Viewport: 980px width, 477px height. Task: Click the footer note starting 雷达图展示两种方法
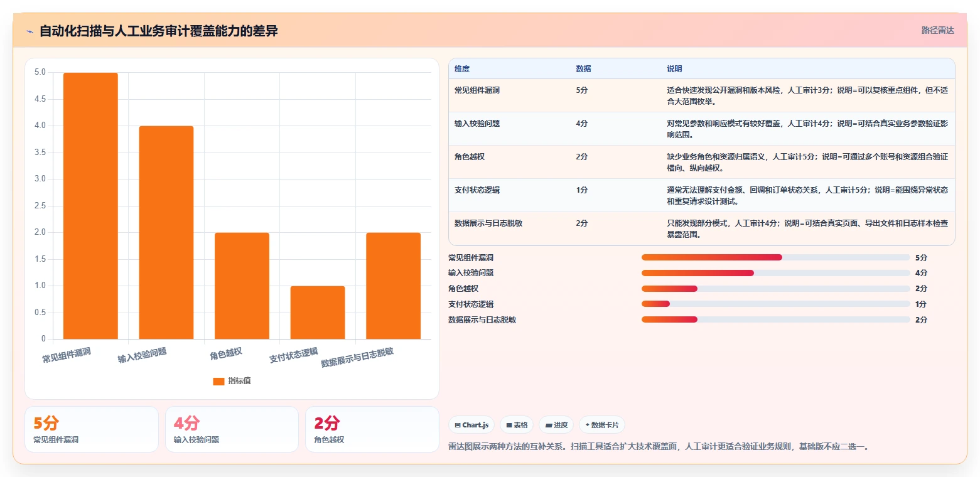point(659,447)
